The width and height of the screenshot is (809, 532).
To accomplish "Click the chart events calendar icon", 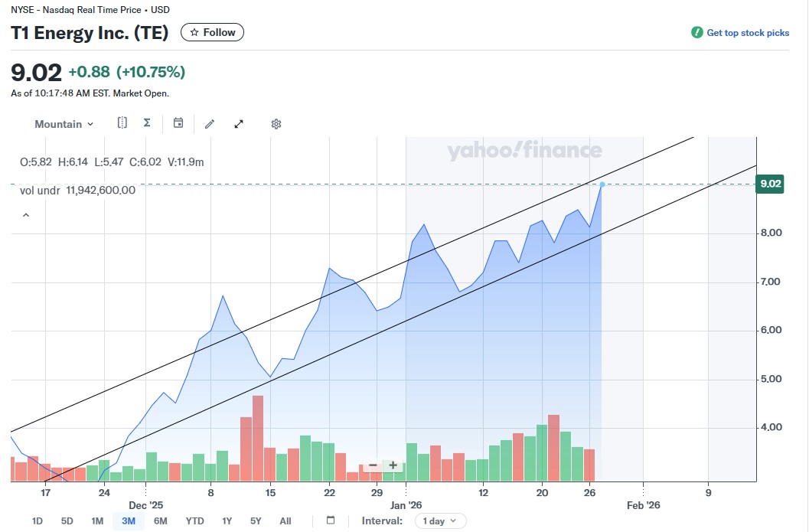I will pyautogui.click(x=178, y=123).
